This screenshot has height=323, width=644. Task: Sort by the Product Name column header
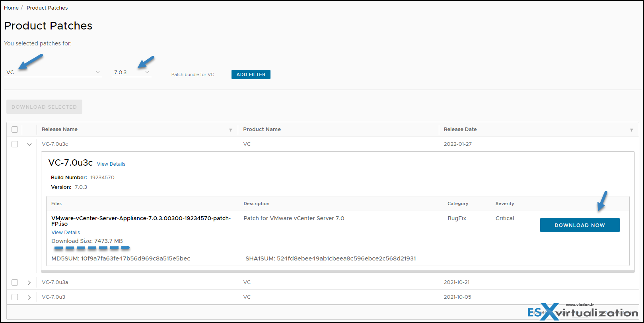click(262, 129)
